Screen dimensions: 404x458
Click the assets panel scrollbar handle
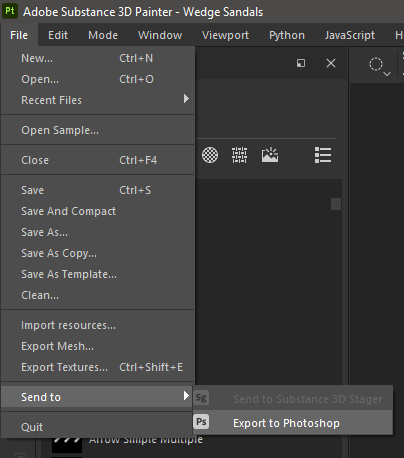[x=336, y=204]
